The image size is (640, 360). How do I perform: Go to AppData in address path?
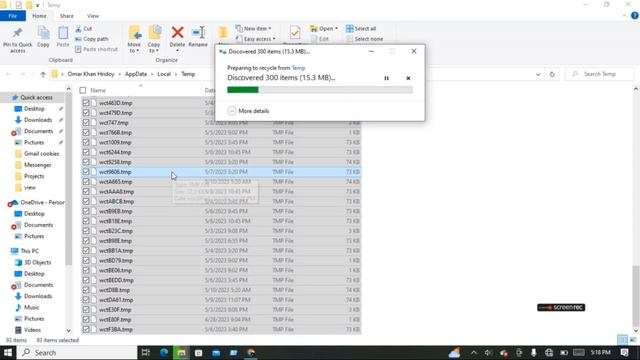(x=136, y=74)
